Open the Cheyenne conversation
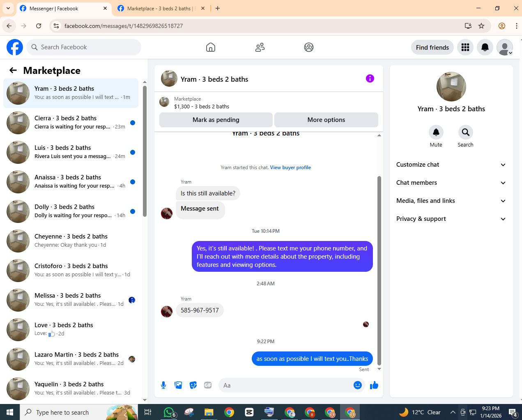The height and width of the screenshot is (420, 522). click(x=71, y=241)
